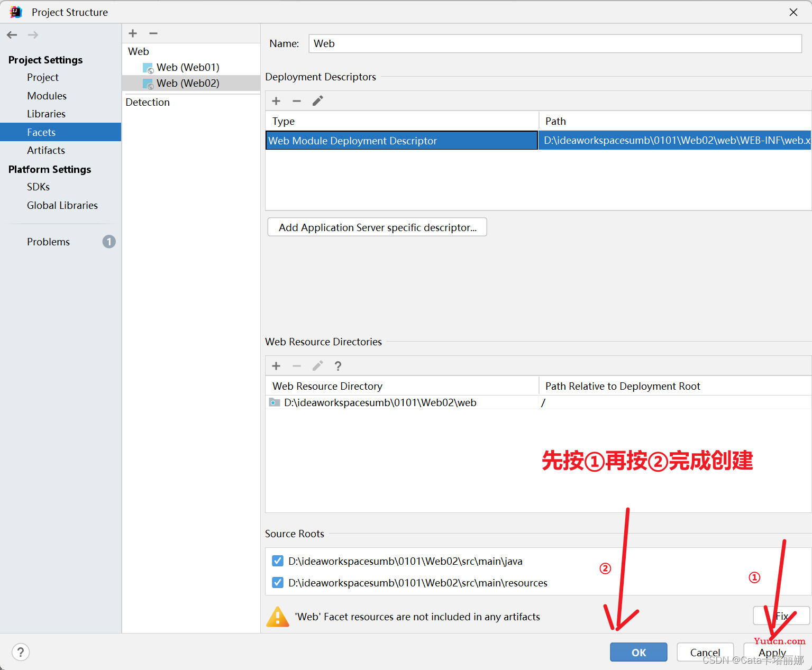Viewport: 812px width, 670px height.
Task: Select the D:\ideaworkspacesumb\0101\Web02\web directory row
Action: (539, 402)
